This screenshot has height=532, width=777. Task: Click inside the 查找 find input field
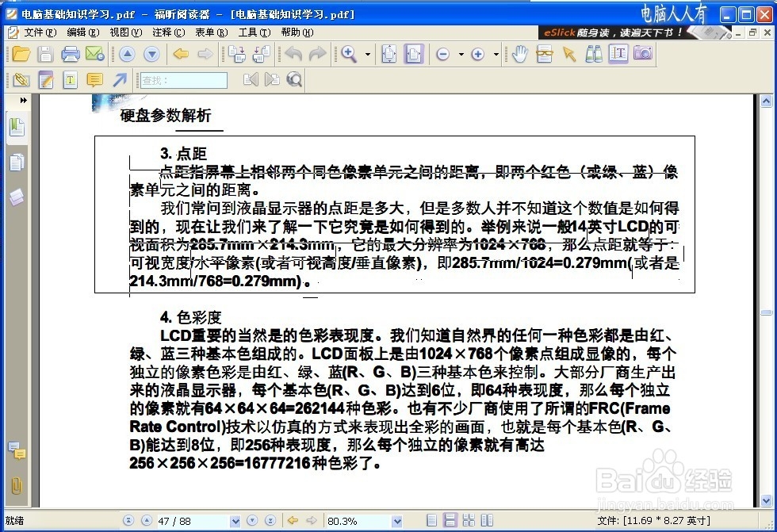point(182,79)
